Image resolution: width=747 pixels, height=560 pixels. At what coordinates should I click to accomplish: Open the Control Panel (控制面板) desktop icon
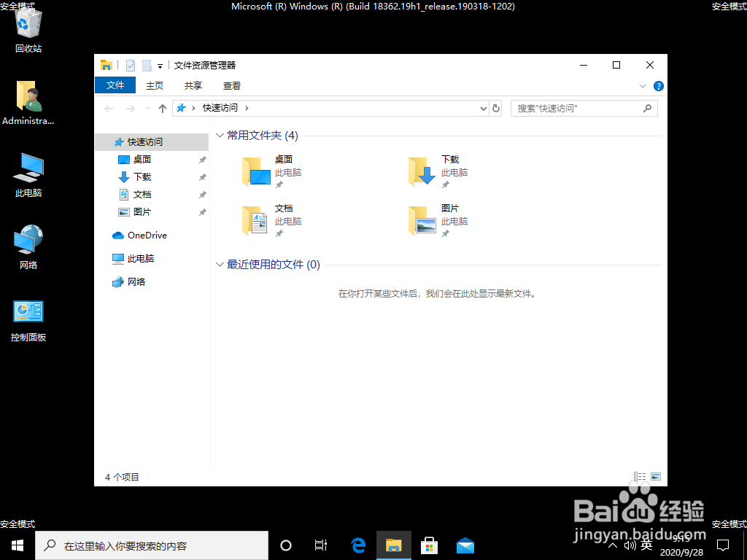28,320
